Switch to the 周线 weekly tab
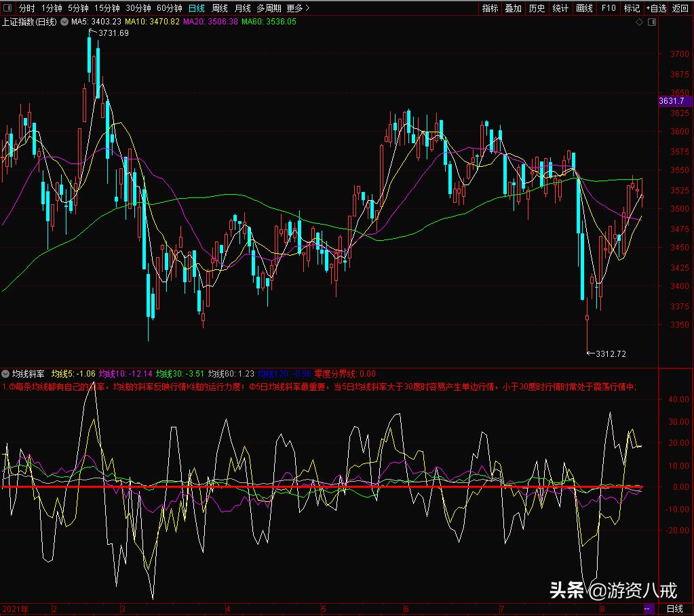The image size is (694, 616). tap(220, 8)
